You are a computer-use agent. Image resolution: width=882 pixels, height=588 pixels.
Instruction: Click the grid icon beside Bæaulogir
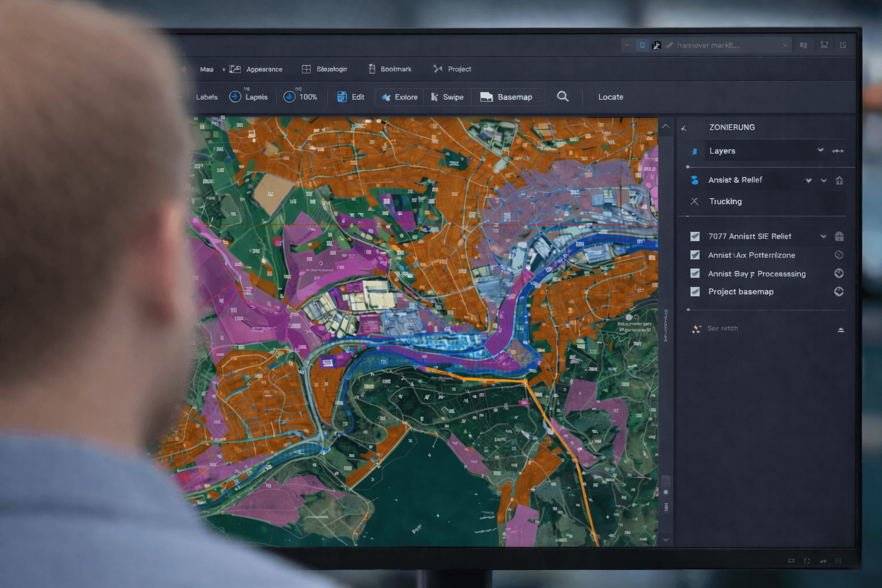coord(306,69)
